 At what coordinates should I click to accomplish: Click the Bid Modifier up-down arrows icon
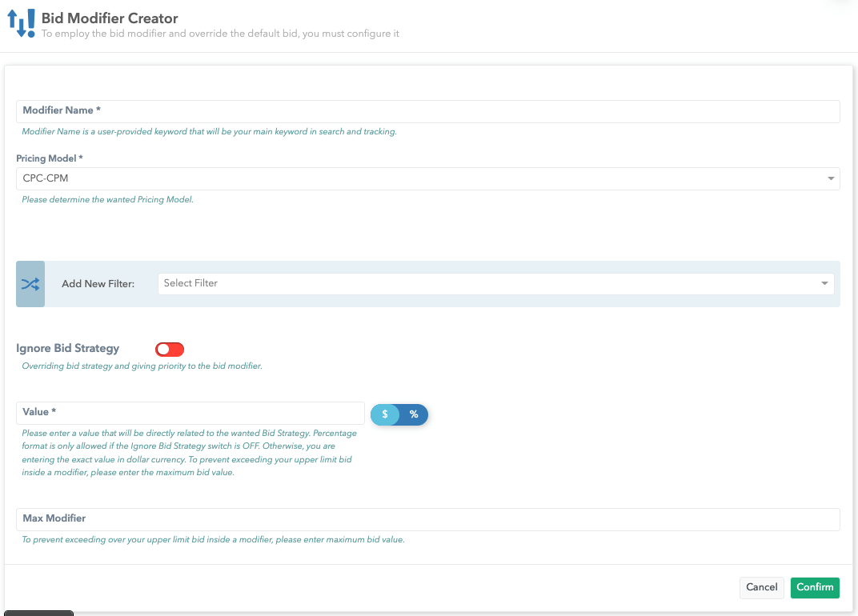pos(21,23)
